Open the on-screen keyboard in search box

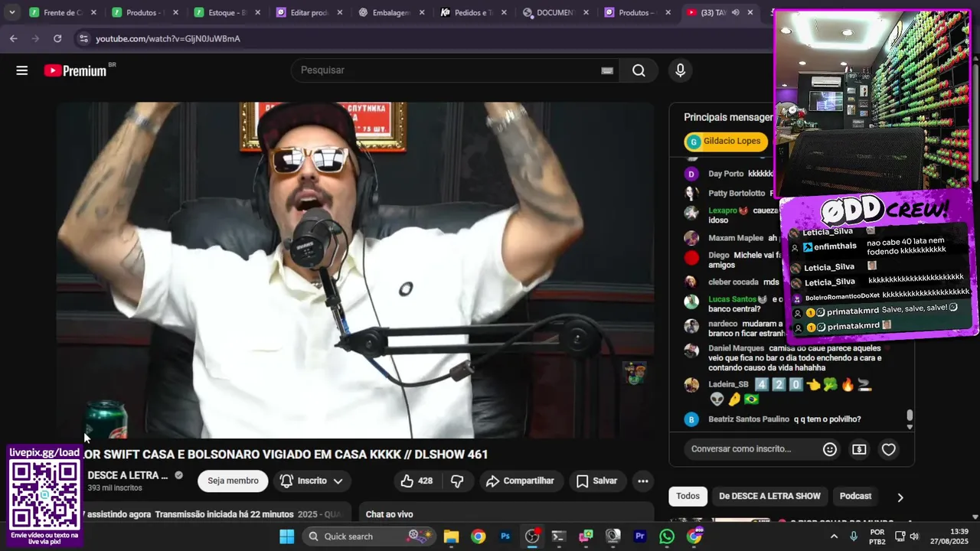click(607, 70)
